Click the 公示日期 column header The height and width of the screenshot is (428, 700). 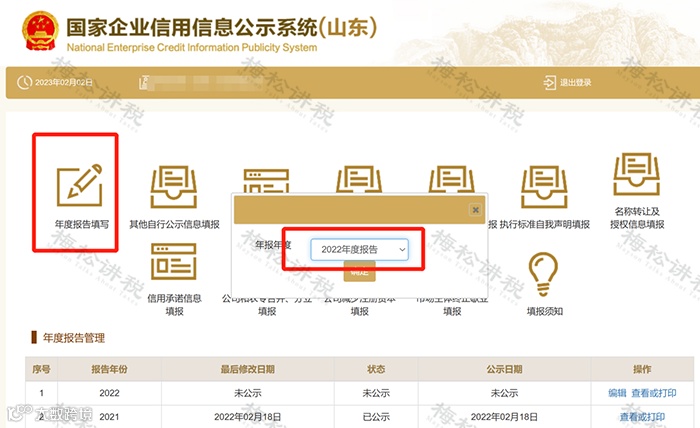tap(504, 369)
